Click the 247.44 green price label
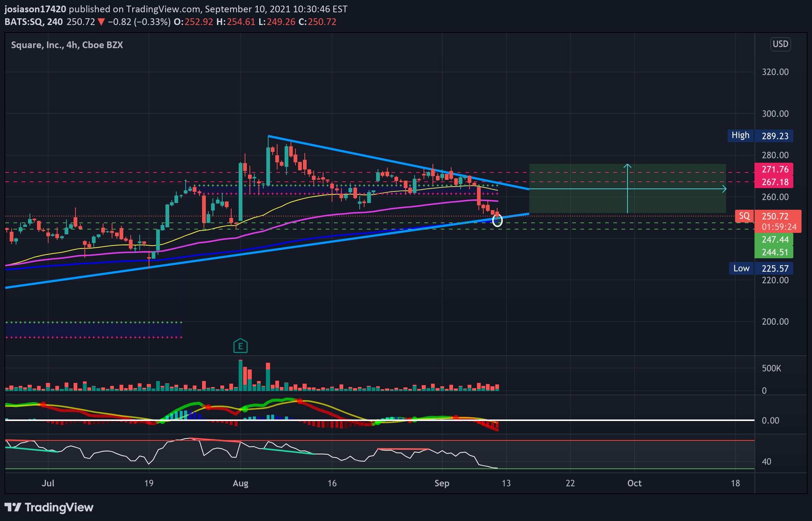This screenshot has width=812, height=521. click(x=774, y=240)
